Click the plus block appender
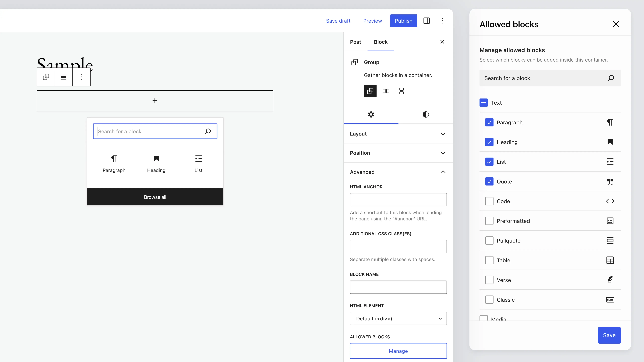This screenshot has width=644, height=362. [155, 101]
